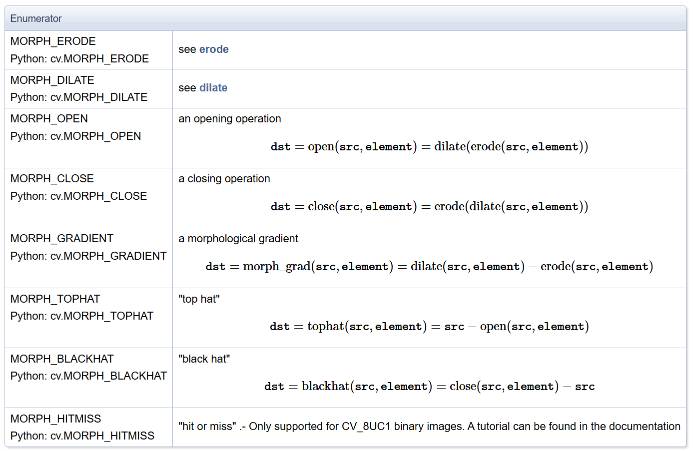Click the Python cv.MORPH_OPEN text
This screenshot has height=451, width=693.
click(76, 136)
